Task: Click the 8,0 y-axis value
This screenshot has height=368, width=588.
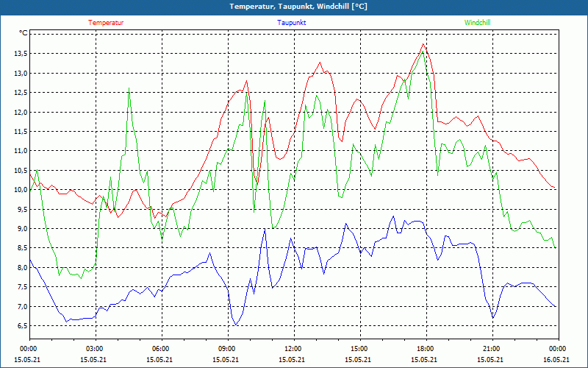Action: coord(22,267)
